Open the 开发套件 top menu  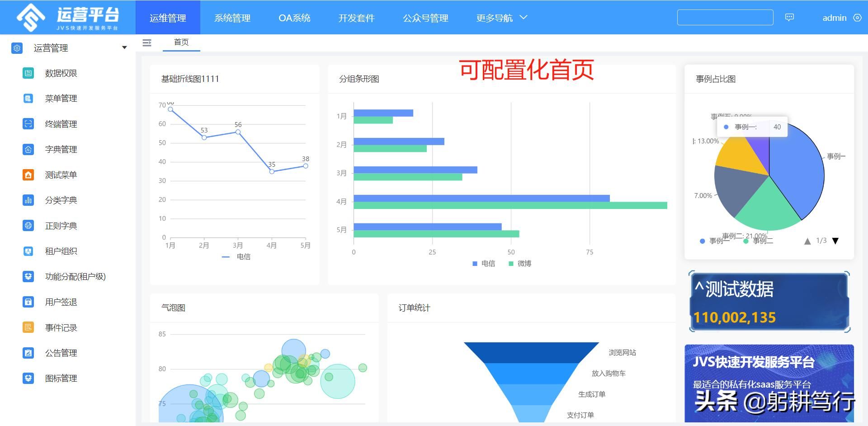point(356,18)
